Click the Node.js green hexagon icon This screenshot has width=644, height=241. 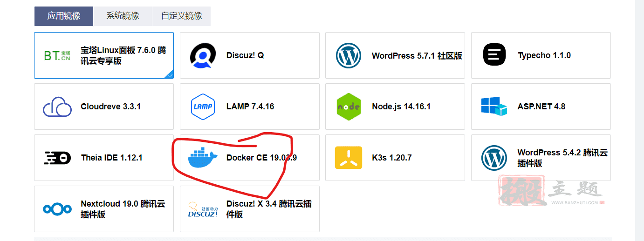[349, 107]
